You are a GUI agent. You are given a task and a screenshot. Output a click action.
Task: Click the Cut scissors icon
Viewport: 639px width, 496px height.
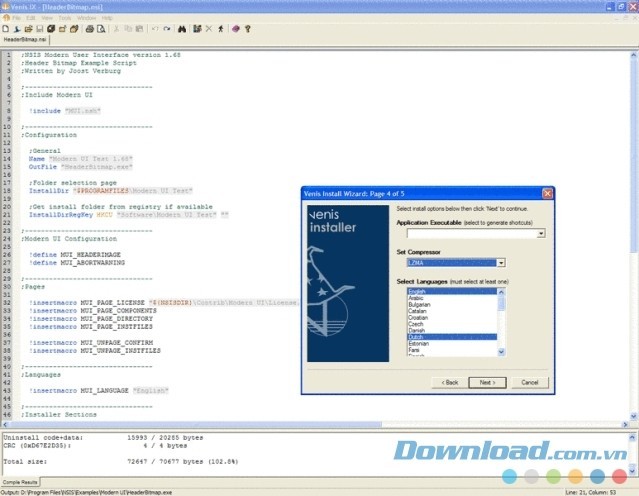[x=115, y=29]
